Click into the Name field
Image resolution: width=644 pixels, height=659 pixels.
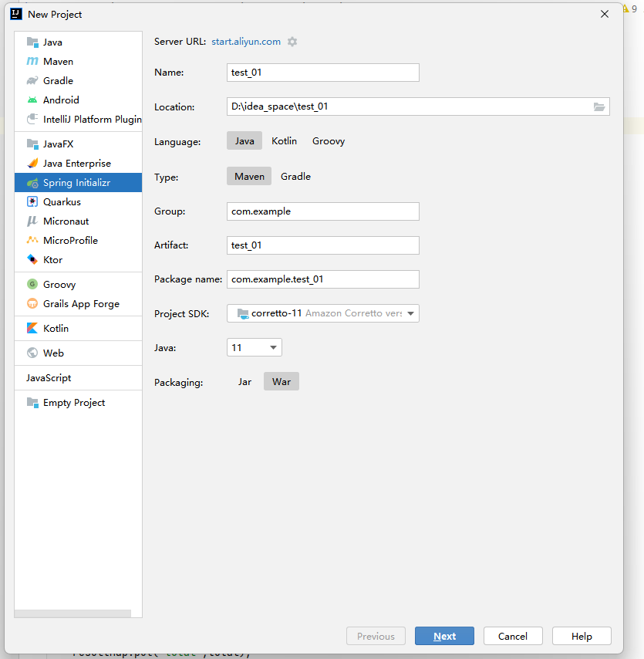click(x=323, y=73)
